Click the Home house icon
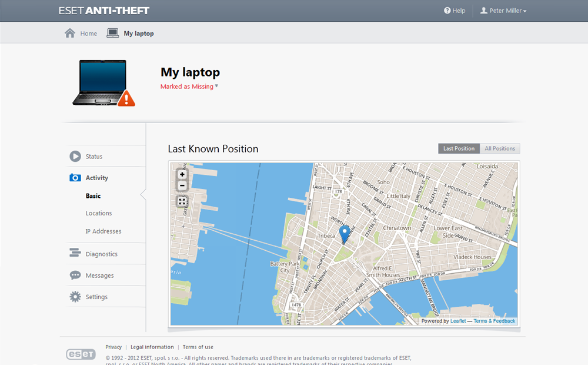 click(x=70, y=33)
